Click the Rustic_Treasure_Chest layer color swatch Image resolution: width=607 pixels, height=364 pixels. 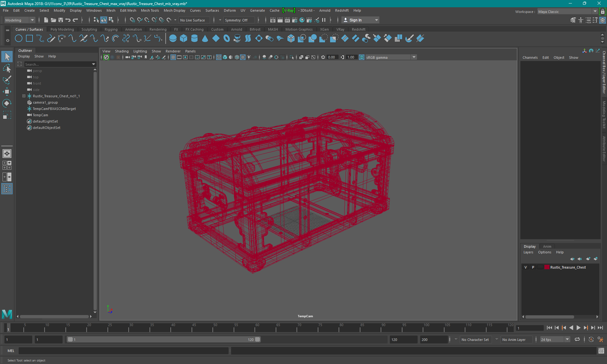click(x=547, y=267)
